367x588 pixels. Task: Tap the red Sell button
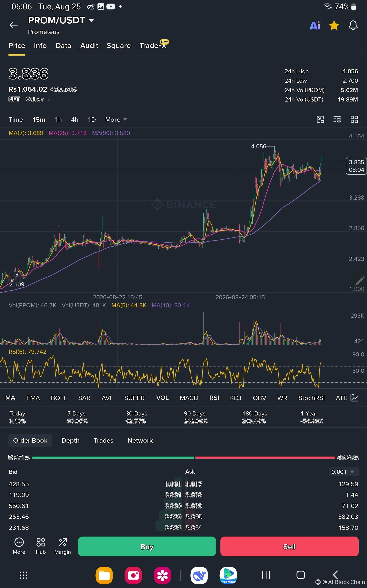coord(289,546)
